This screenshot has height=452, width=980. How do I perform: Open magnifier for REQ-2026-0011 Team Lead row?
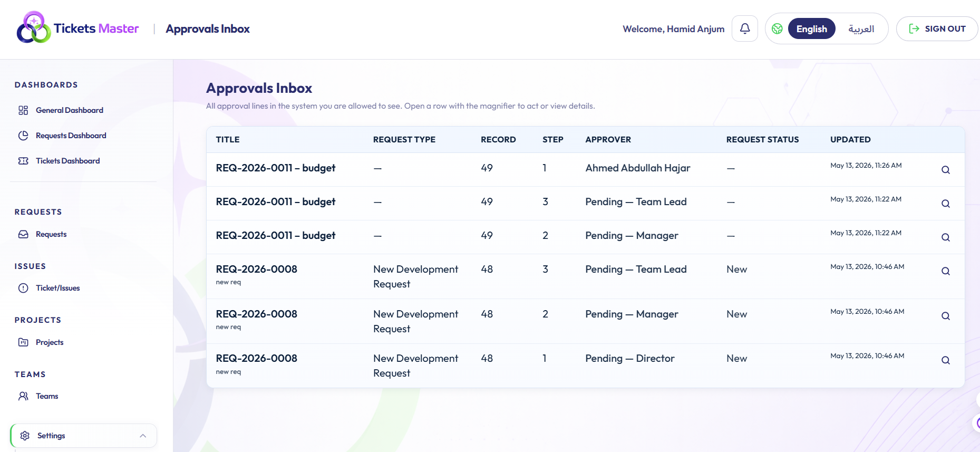click(x=946, y=204)
